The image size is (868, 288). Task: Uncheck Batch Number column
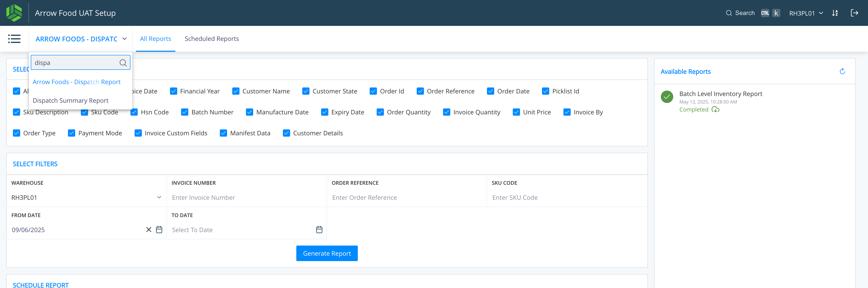click(x=185, y=112)
